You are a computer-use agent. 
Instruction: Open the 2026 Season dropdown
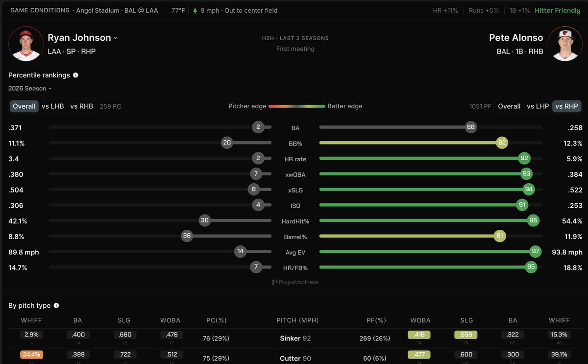pyautogui.click(x=30, y=88)
